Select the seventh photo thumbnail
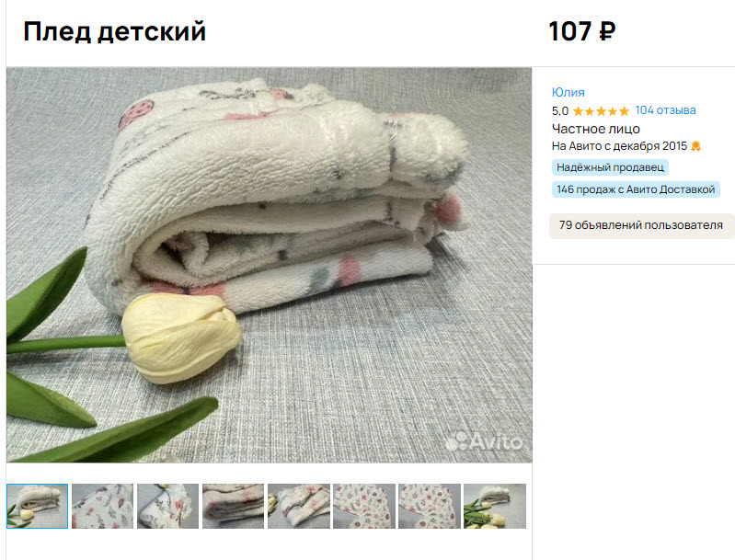Screen dimensions: 735x560 point(430,506)
